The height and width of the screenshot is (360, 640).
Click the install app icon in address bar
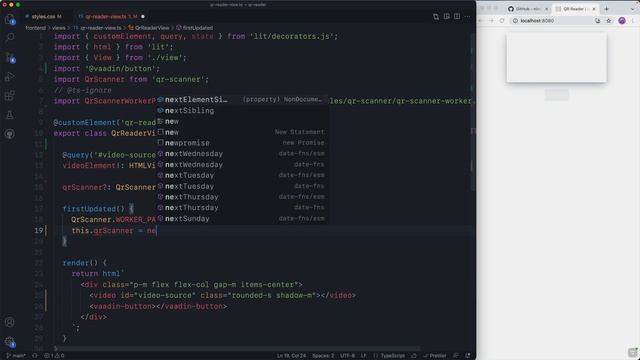[x=598, y=20]
